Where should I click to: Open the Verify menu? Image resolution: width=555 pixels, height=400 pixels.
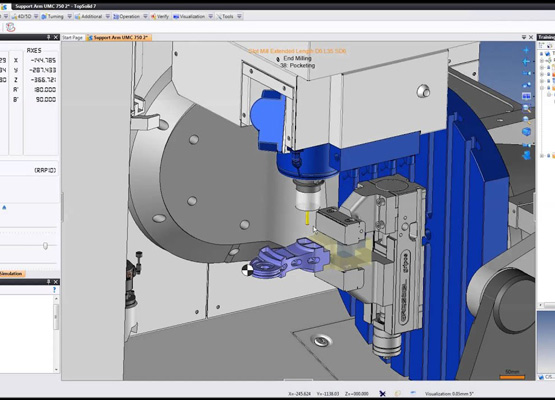(160, 16)
